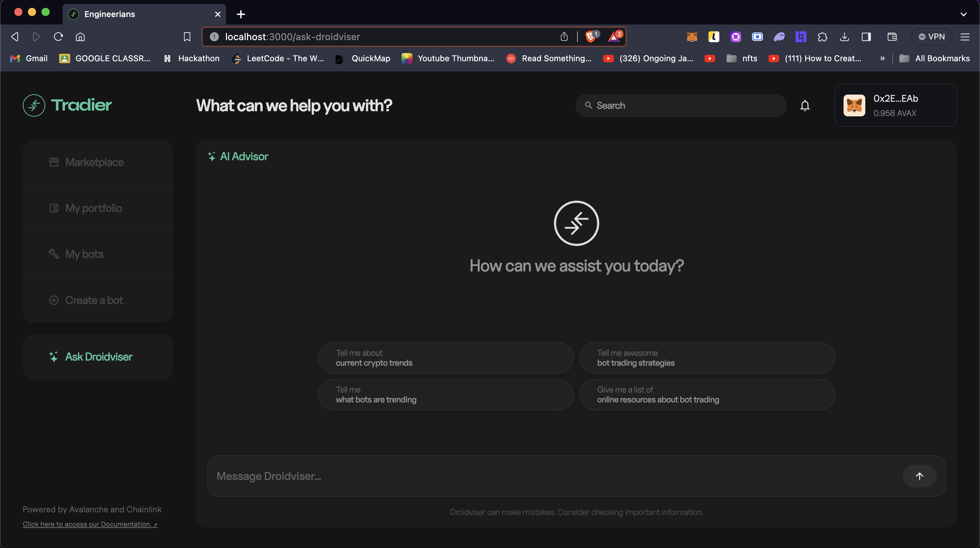This screenshot has width=980, height=548.
Task: Click the notification bell icon
Action: (805, 105)
